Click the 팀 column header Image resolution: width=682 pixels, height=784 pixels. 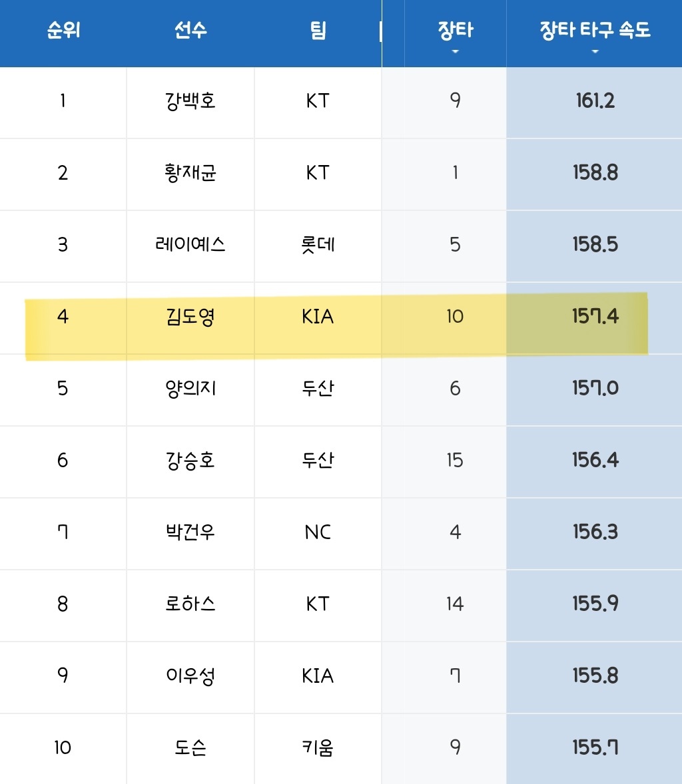coord(318,31)
